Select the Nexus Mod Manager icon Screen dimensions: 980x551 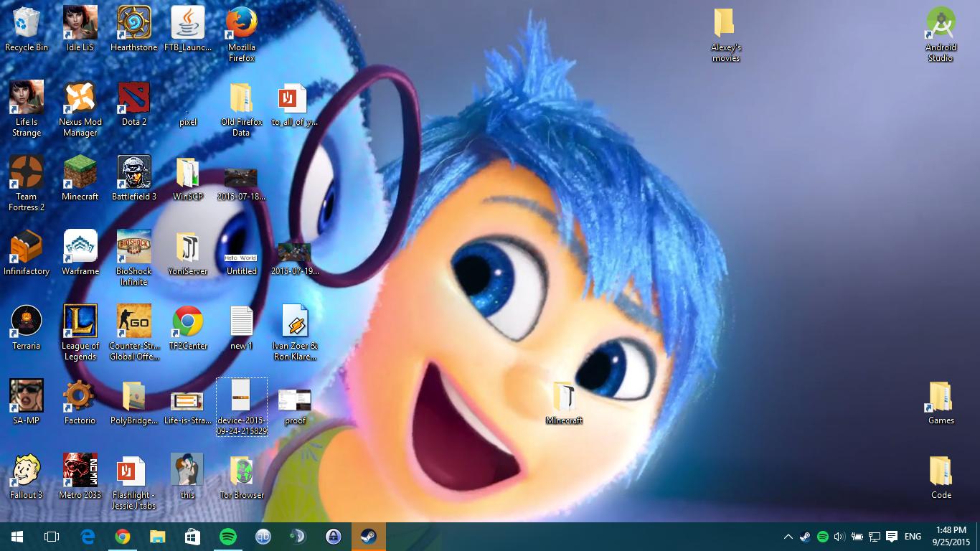tap(80, 108)
